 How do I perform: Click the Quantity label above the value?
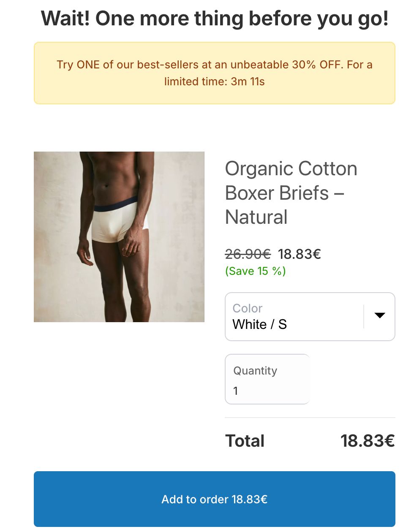click(x=255, y=370)
